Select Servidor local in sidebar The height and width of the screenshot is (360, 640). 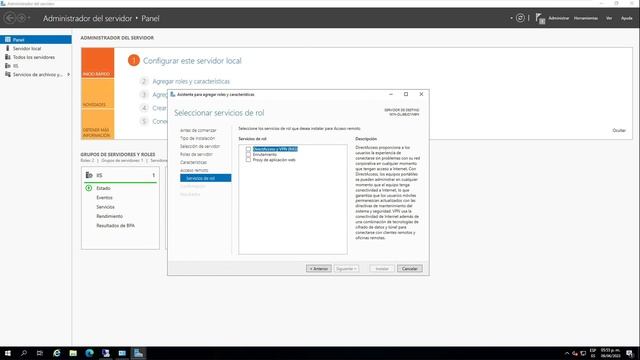[x=27, y=49]
